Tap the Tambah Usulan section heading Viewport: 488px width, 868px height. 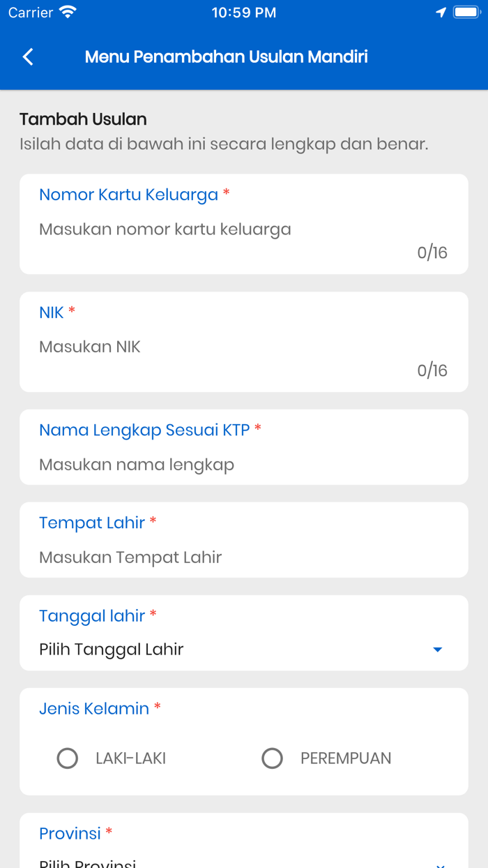(x=82, y=119)
